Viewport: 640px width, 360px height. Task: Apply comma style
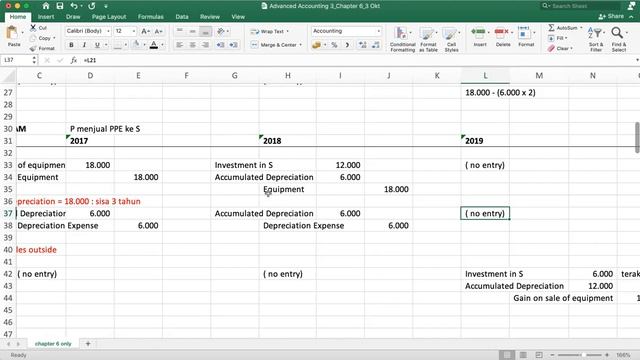347,45
